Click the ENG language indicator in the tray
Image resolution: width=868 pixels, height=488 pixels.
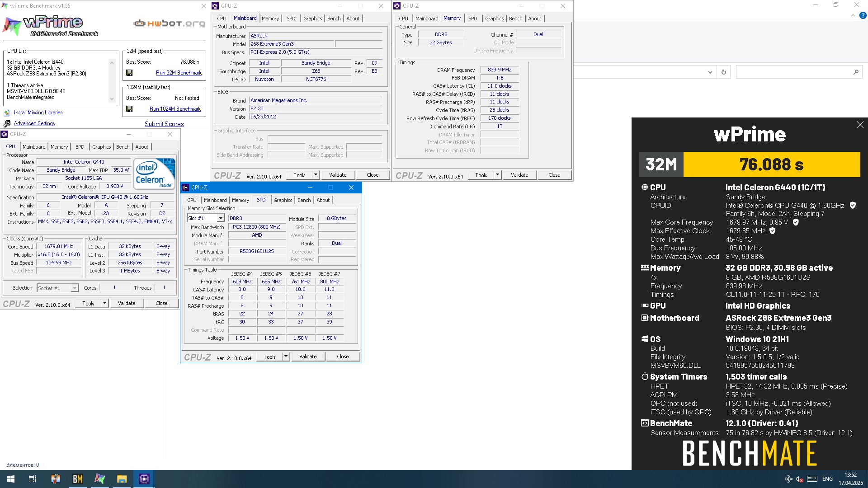click(x=827, y=479)
